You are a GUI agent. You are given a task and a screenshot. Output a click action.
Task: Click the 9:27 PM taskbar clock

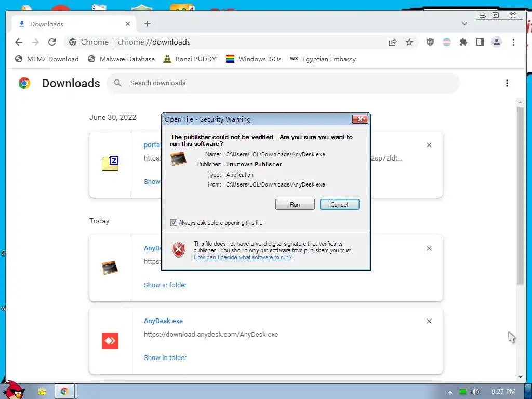click(x=503, y=392)
